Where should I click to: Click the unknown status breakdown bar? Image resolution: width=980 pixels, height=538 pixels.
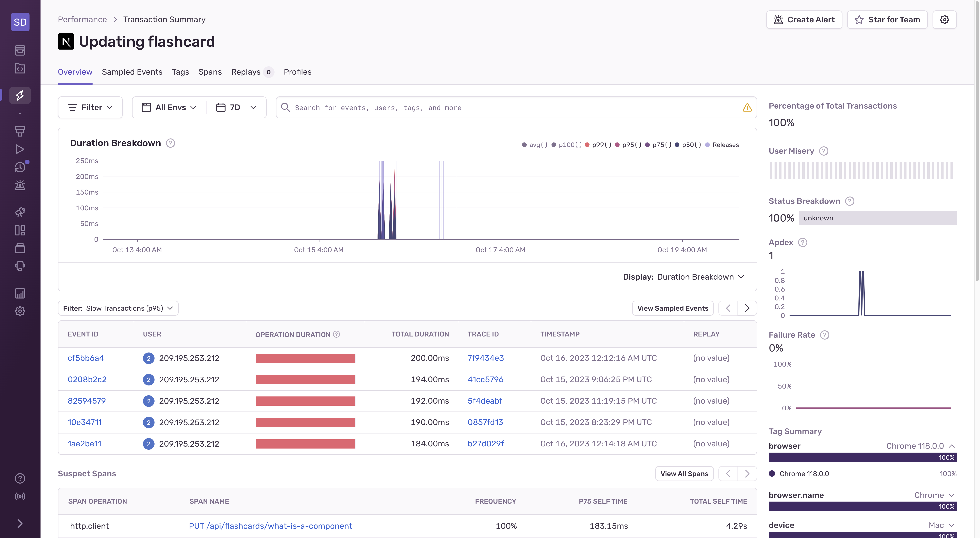click(877, 218)
